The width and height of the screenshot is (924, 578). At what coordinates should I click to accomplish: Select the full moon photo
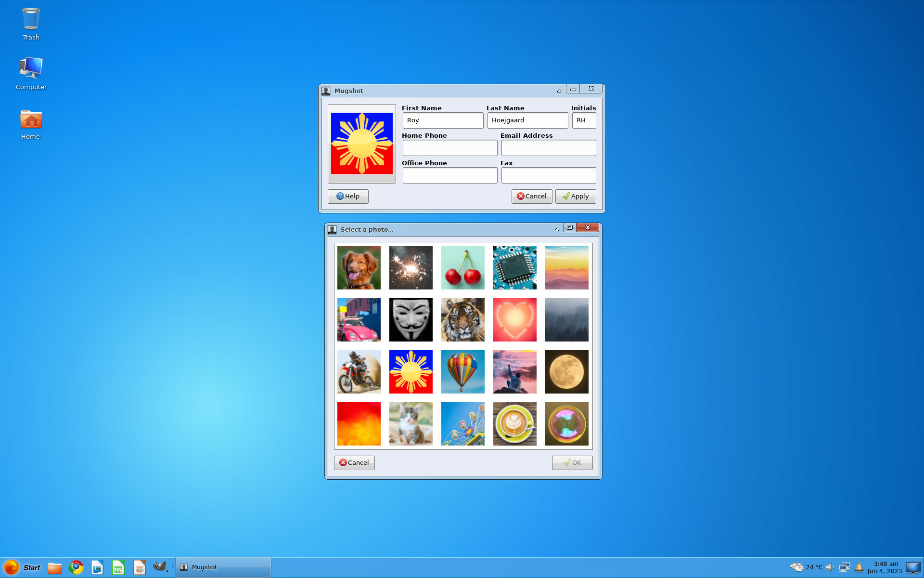566,372
